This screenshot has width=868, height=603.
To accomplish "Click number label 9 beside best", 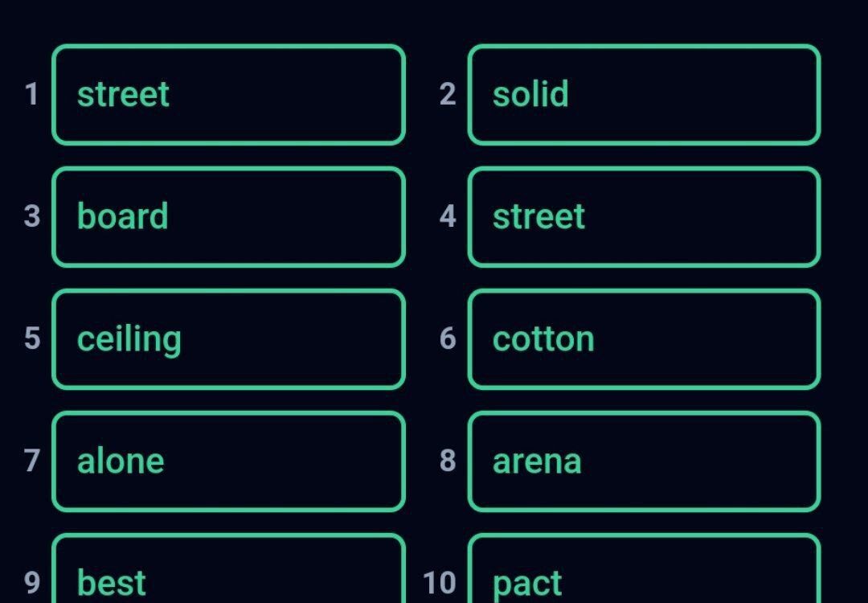I will (x=32, y=583).
